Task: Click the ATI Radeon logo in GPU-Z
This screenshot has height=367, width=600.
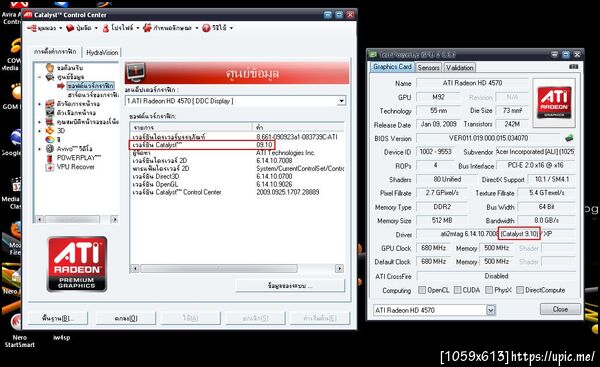Action: click(x=554, y=103)
